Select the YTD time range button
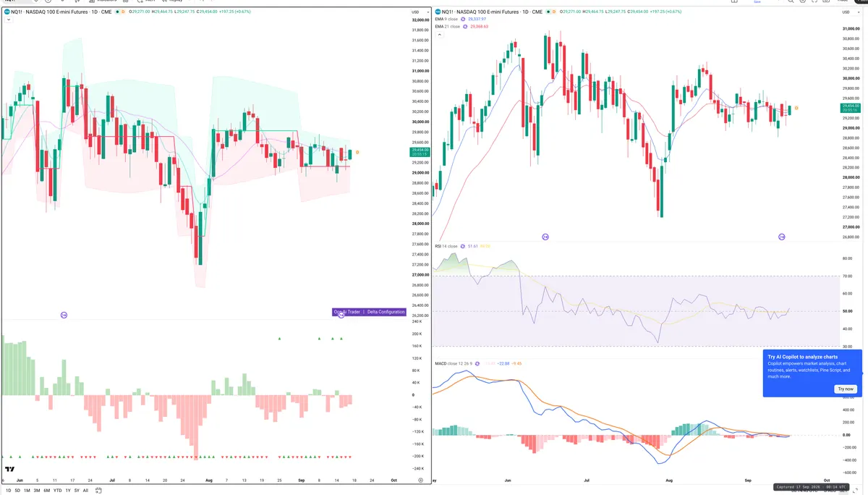868x495 pixels. click(58, 491)
